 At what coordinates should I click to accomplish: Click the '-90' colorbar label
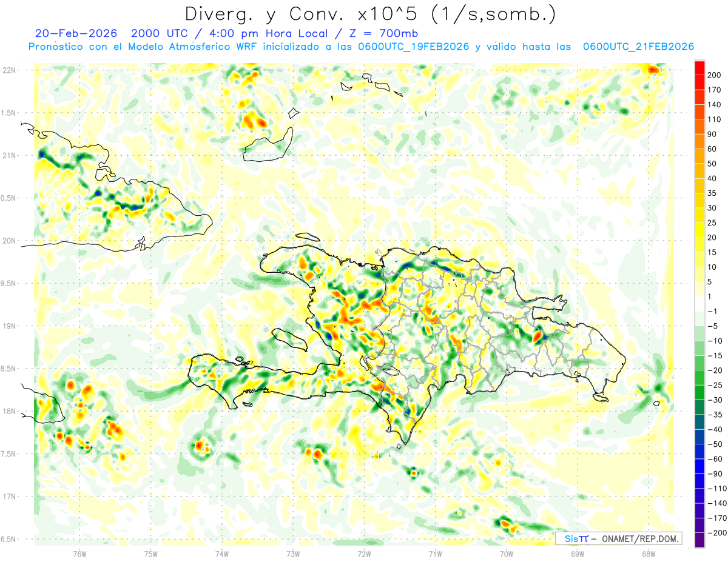click(x=715, y=474)
